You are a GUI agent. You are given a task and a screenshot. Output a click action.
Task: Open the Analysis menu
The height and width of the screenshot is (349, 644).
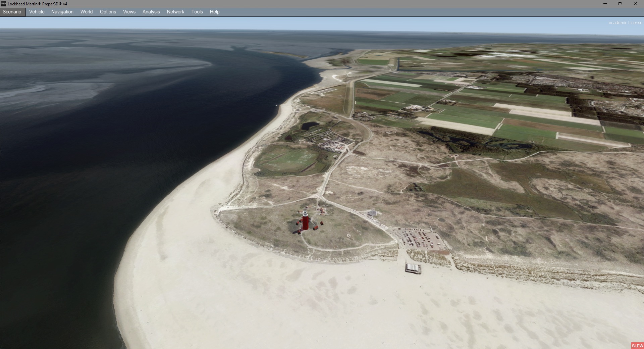click(x=151, y=12)
